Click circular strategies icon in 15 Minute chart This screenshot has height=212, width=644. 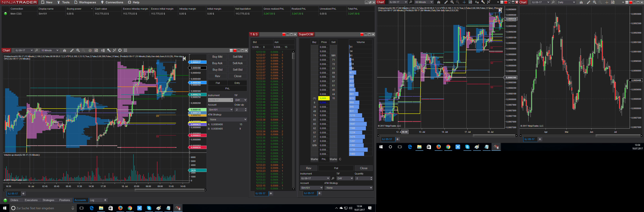tap(120, 50)
